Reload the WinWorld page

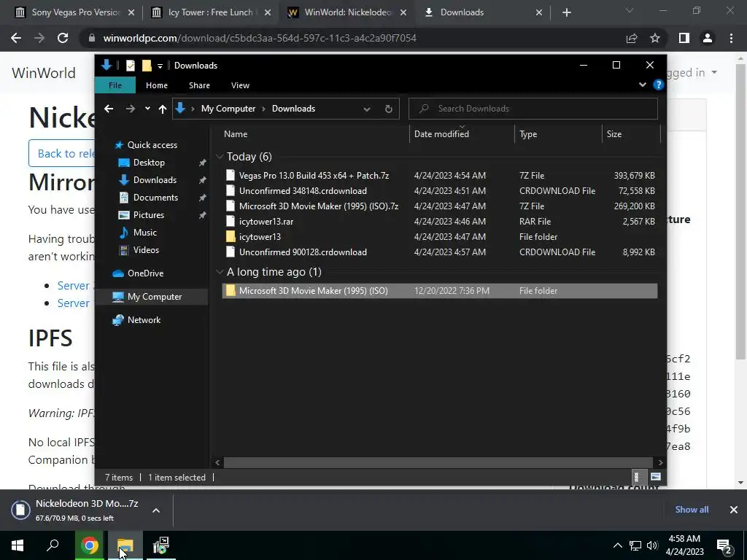tap(63, 38)
